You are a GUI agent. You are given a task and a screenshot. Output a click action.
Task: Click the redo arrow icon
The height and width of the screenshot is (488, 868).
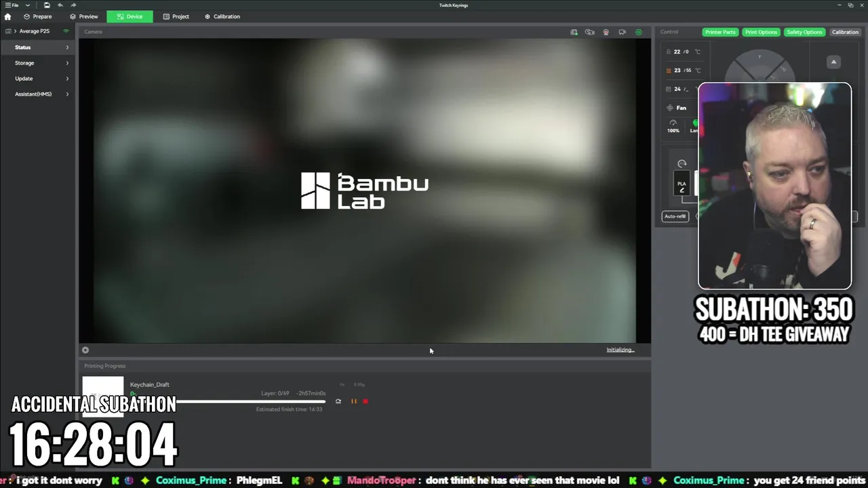(x=73, y=5)
